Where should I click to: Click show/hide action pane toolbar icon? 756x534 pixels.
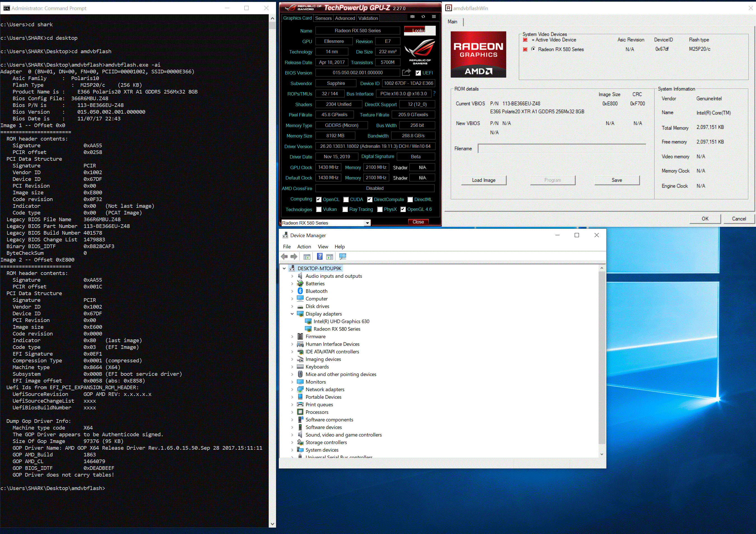tap(330, 256)
